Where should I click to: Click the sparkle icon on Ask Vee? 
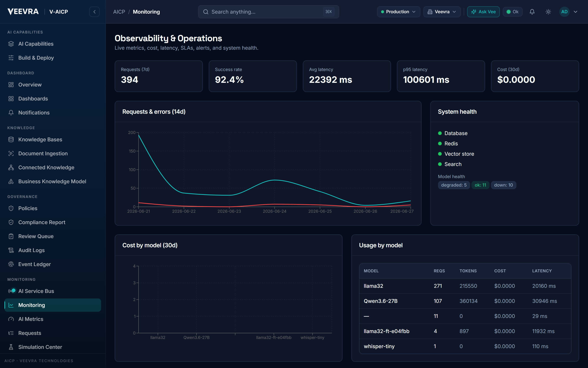pos(474,12)
